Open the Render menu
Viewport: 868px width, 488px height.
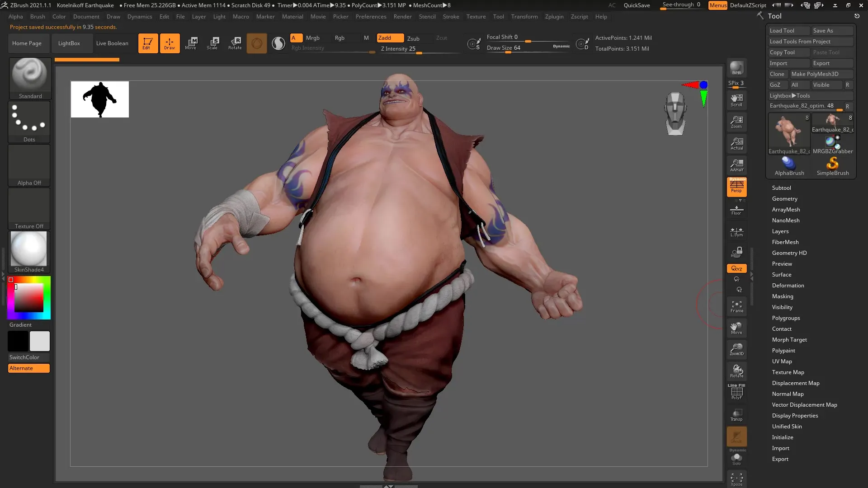pyautogui.click(x=402, y=17)
